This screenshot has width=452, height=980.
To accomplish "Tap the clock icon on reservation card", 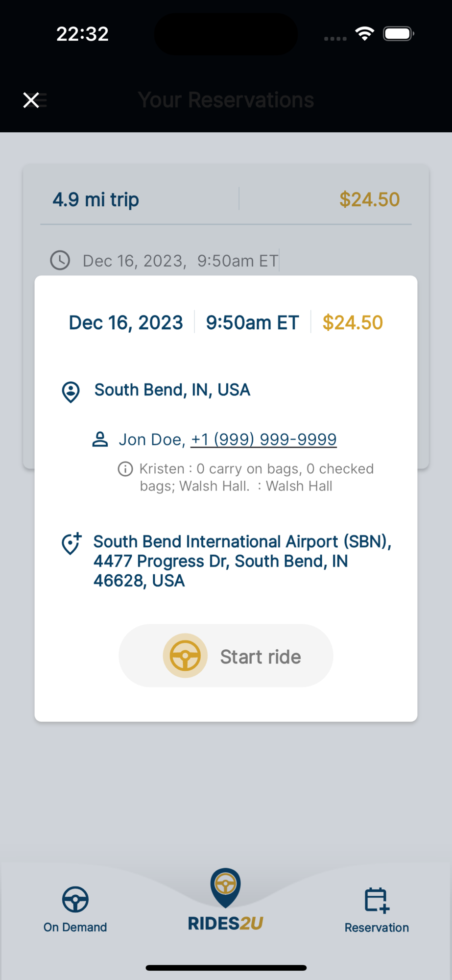I will 60,260.
